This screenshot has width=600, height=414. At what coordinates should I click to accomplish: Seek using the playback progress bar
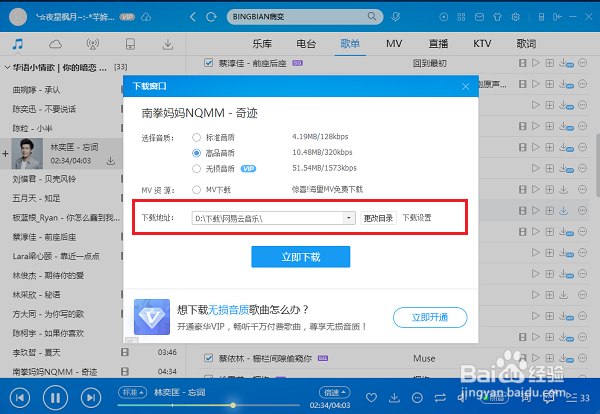[x=209, y=405]
